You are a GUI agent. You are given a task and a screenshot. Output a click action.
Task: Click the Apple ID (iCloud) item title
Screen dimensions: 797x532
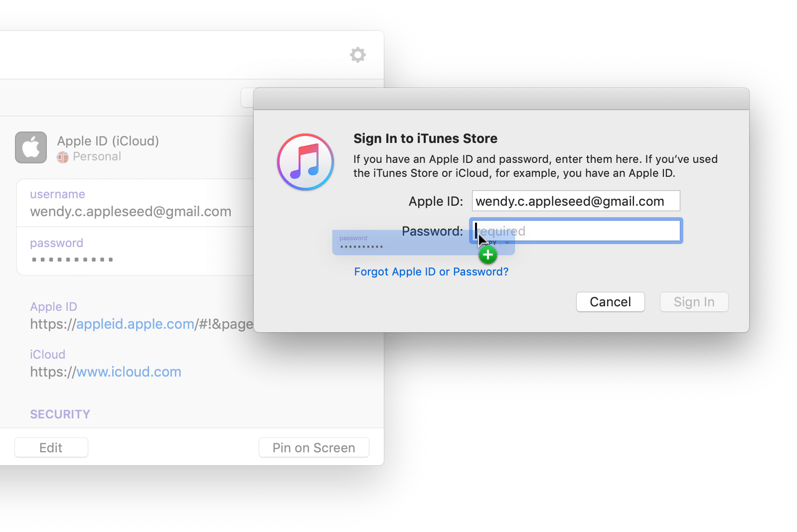pos(108,141)
